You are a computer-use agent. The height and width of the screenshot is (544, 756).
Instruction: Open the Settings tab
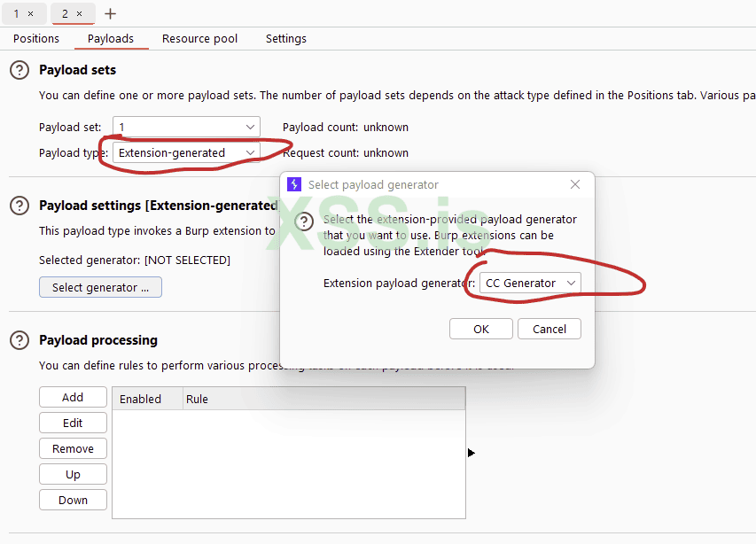coord(286,39)
